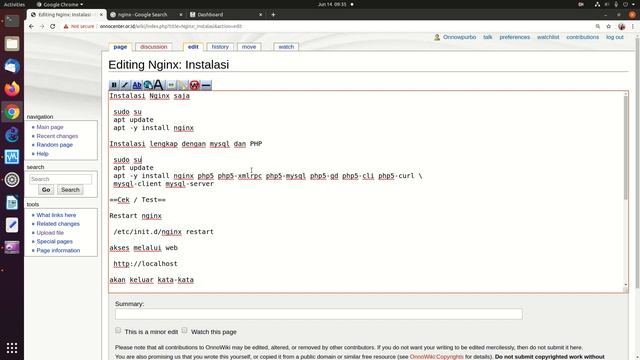Click the Search button in sidebar
Screen dimensions: 640x360
(x=70, y=190)
